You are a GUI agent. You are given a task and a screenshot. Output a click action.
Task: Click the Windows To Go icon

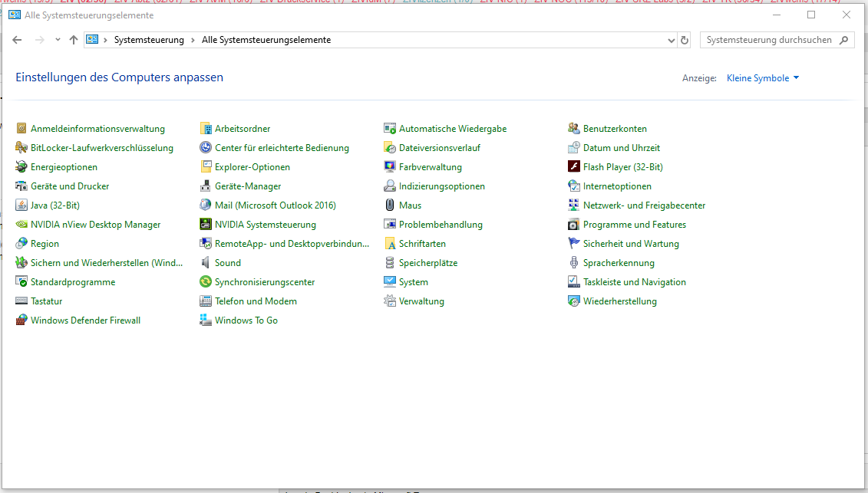coord(206,320)
